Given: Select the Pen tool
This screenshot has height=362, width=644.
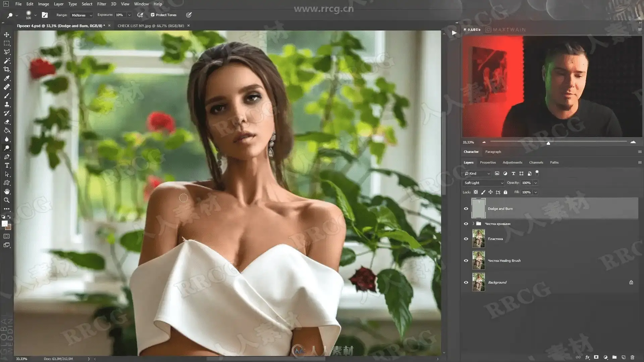Looking at the screenshot, I should click(x=7, y=157).
